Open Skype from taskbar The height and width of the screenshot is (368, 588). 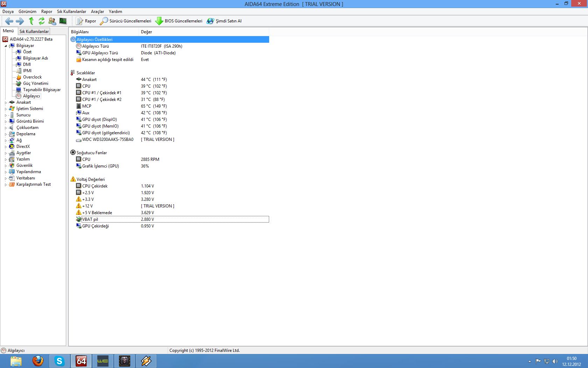pos(59,361)
